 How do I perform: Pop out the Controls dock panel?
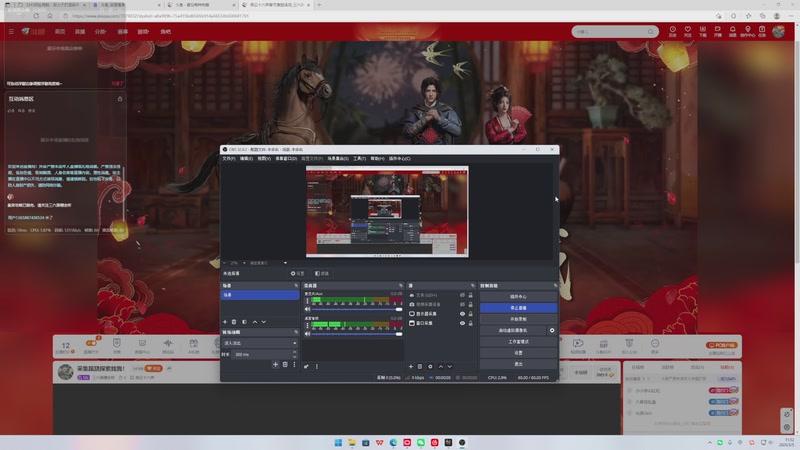coord(555,286)
